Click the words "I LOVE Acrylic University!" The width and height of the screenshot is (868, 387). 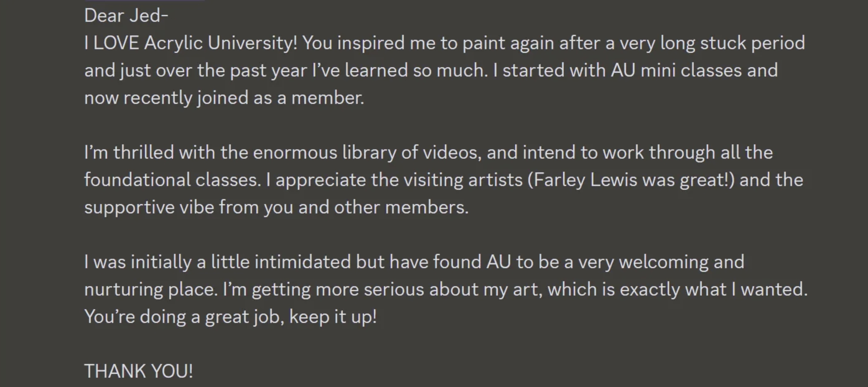(x=191, y=43)
